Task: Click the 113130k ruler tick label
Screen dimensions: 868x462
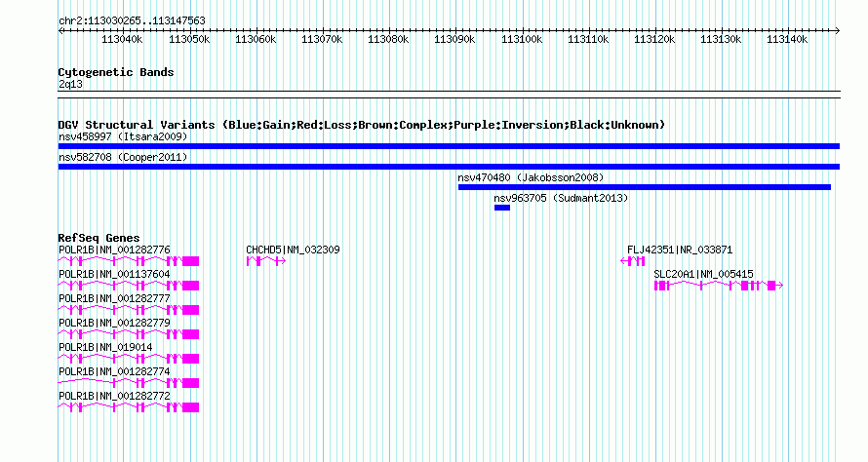Action: pos(721,39)
